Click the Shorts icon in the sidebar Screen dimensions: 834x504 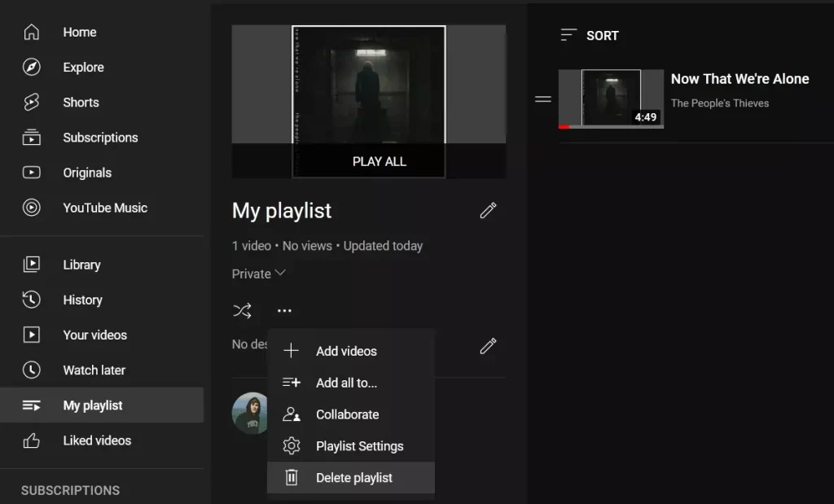32,102
